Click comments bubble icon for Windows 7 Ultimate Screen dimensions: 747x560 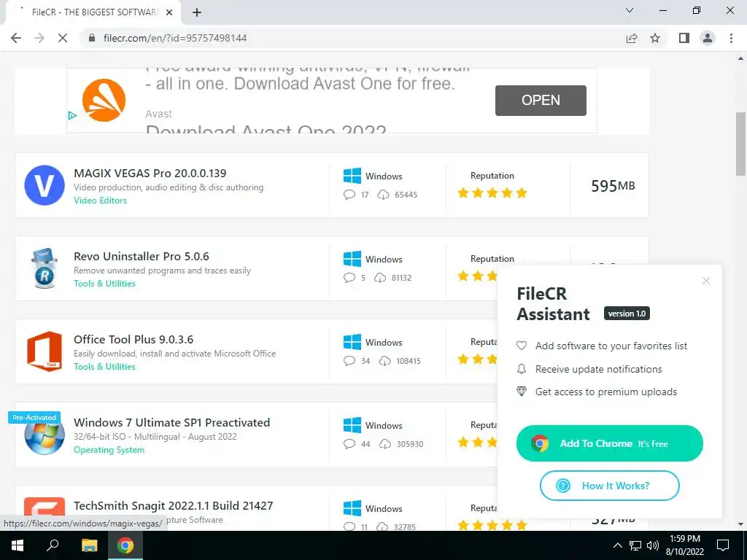click(x=349, y=444)
